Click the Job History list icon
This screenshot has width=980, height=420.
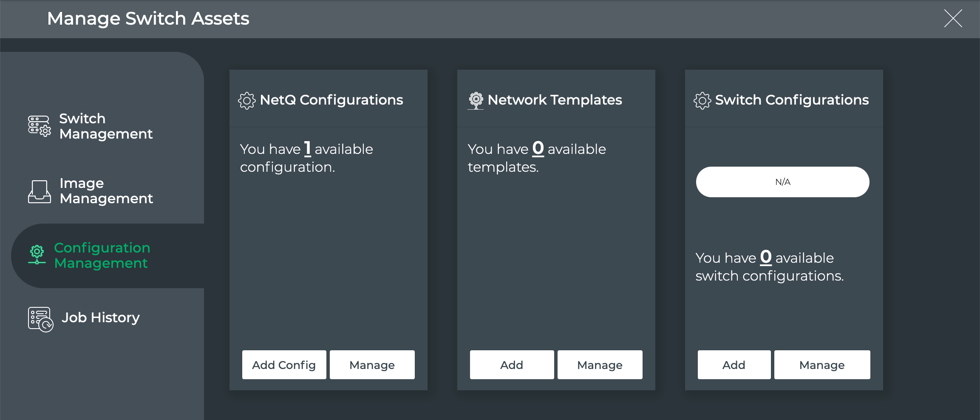(x=40, y=319)
